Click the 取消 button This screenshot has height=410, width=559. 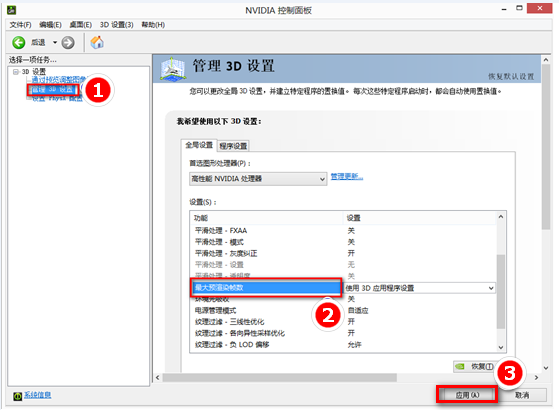[522, 395]
